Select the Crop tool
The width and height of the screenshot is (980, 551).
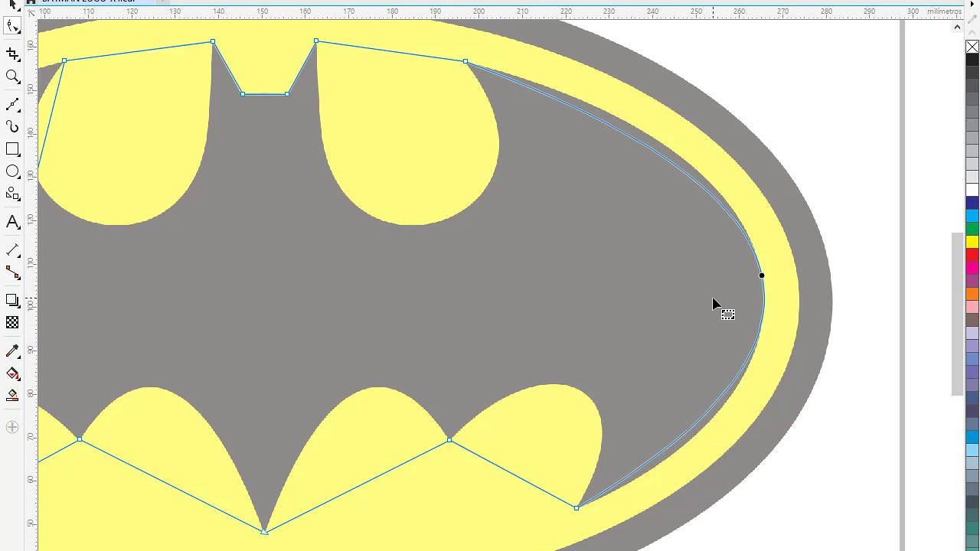(x=12, y=54)
